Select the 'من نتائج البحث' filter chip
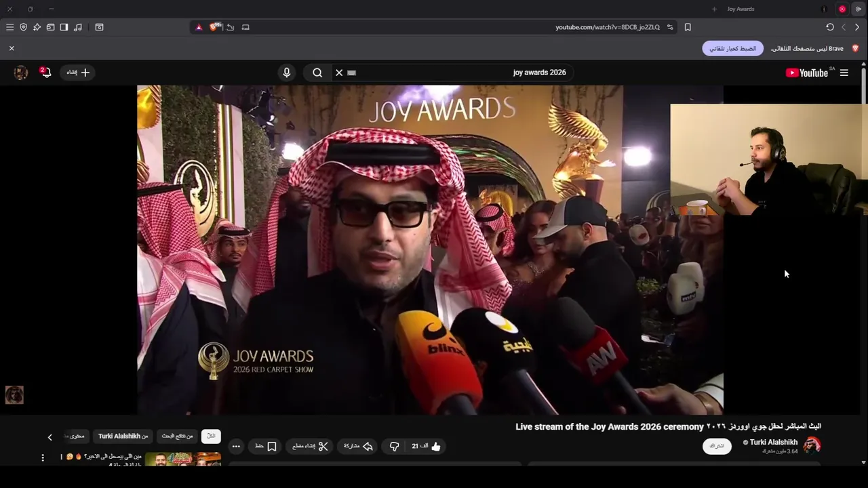This screenshot has width=868, height=488. pos(177,436)
